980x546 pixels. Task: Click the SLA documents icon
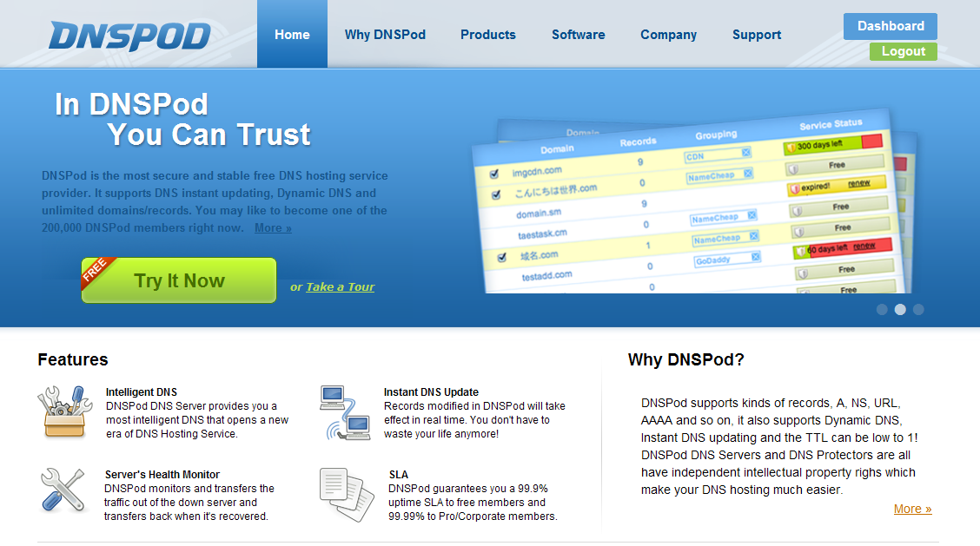(347, 494)
